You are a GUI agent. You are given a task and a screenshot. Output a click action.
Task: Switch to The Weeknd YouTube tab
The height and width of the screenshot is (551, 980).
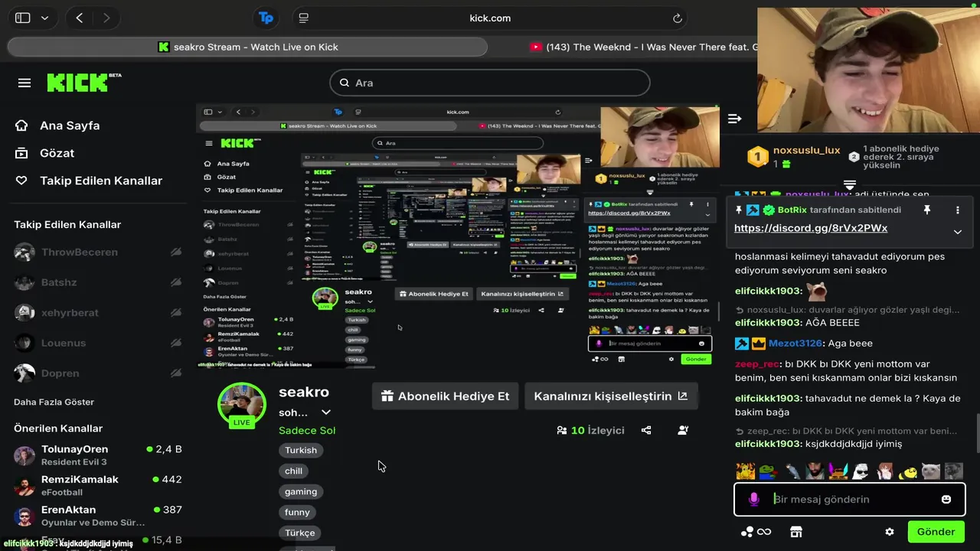pyautogui.click(x=643, y=47)
